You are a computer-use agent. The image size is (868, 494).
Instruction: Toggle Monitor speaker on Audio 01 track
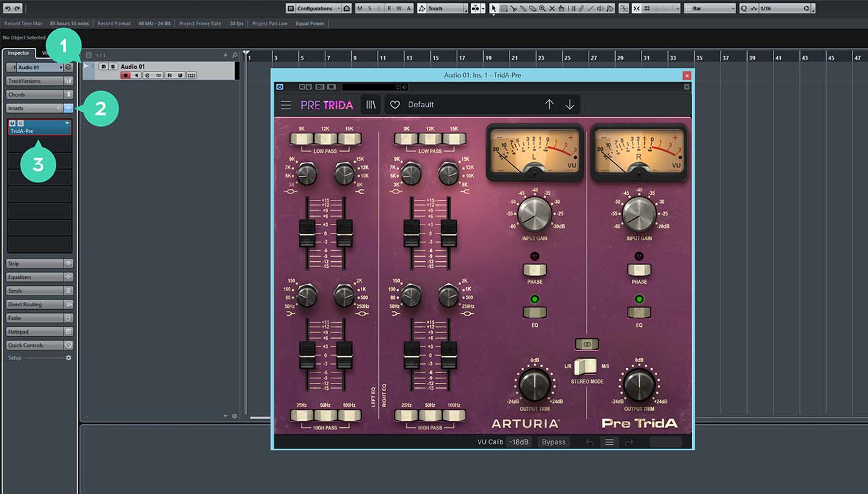[136, 76]
